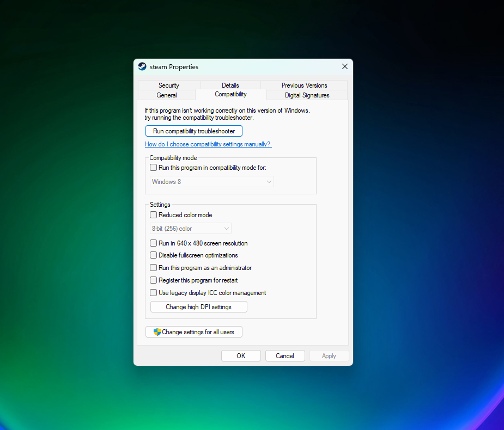Select the Compatibility tab
Viewport: 504px width, 430px height.
(230, 94)
